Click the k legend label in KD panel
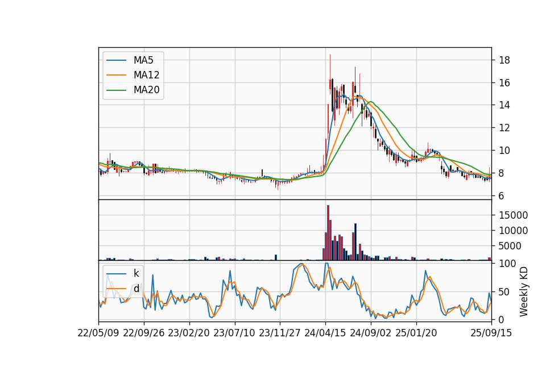 click(x=136, y=273)
